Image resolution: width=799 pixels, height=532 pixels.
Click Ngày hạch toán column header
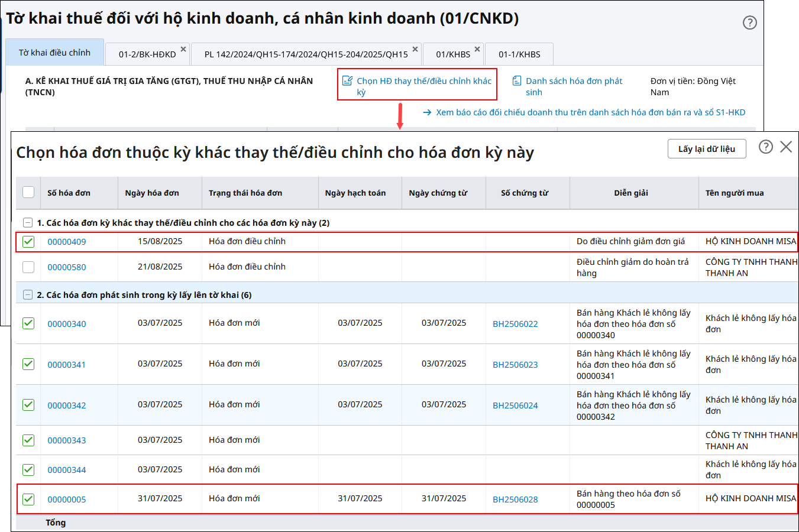(x=360, y=193)
